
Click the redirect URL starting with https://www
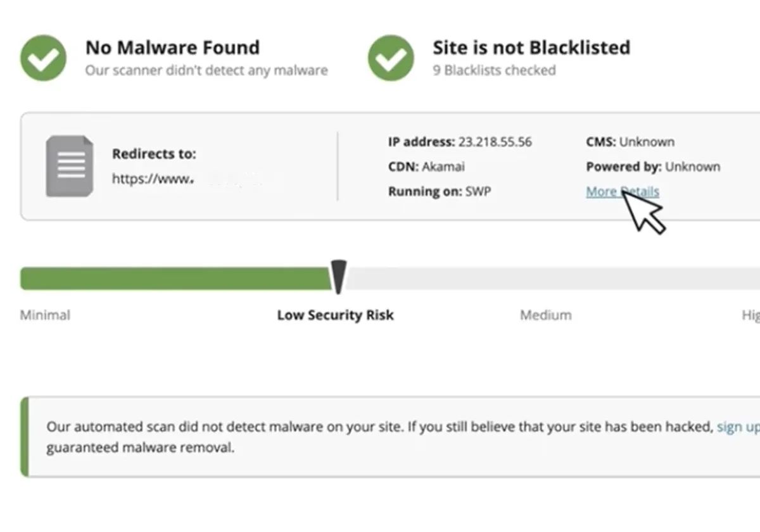click(152, 179)
